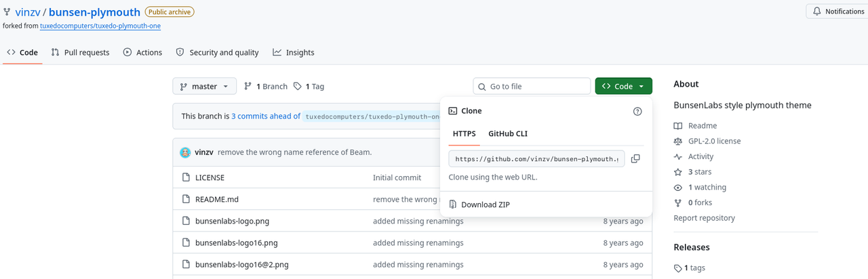Click the file icon beside bunsenlabs-logo.png
Viewport: 868px width, 279px height.
(x=186, y=221)
